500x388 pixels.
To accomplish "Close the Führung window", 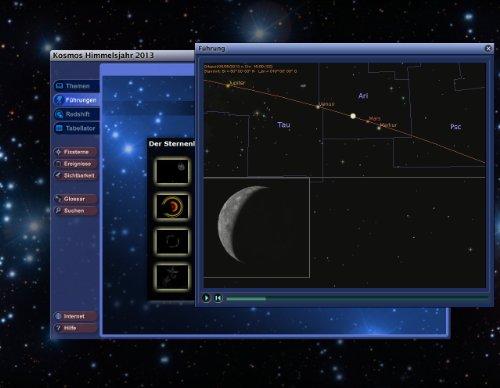I will click(488, 49).
